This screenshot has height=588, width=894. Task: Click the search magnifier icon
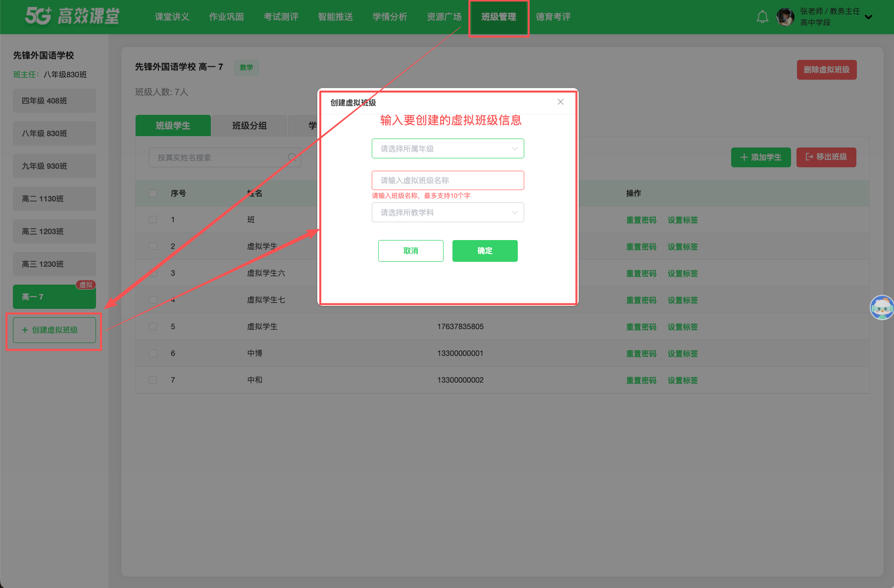(x=292, y=157)
